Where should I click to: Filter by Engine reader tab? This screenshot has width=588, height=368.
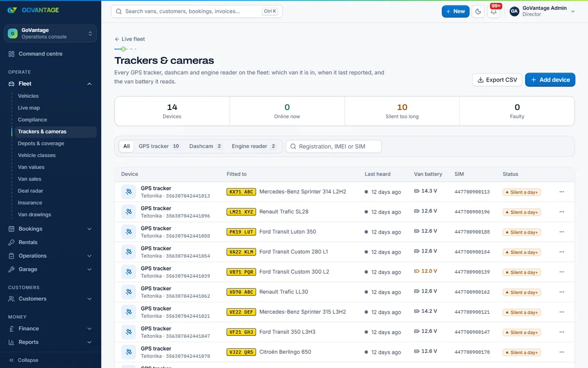[254, 146]
